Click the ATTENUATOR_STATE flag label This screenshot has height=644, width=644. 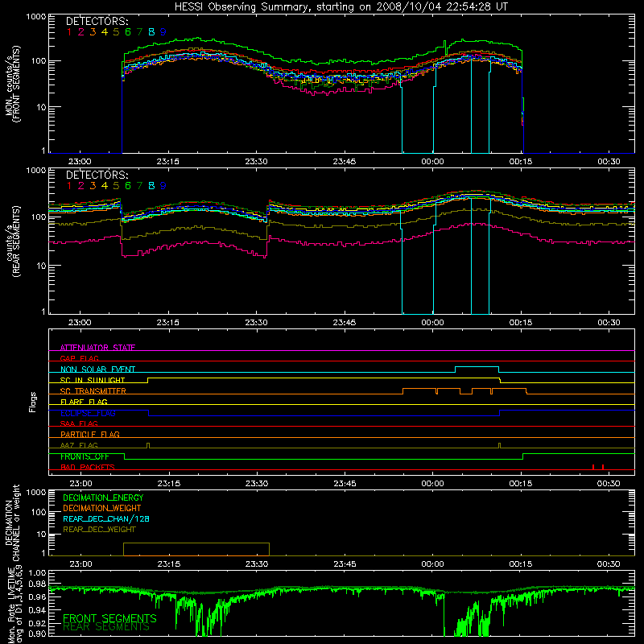pos(97,348)
